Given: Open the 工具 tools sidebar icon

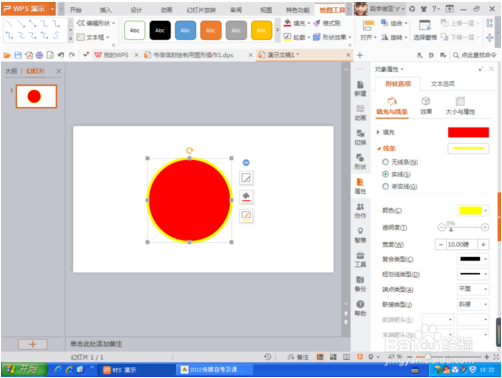Looking at the screenshot, I should point(360,260).
